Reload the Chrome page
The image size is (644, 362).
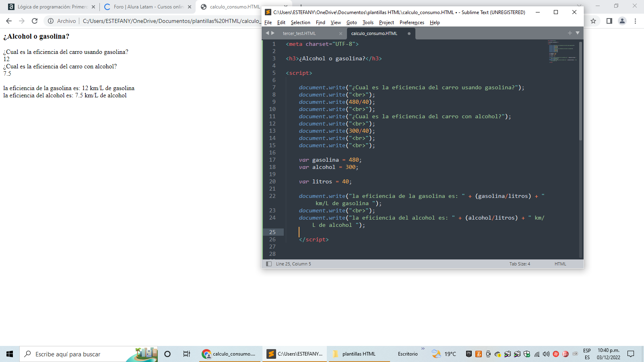[x=35, y=21]
